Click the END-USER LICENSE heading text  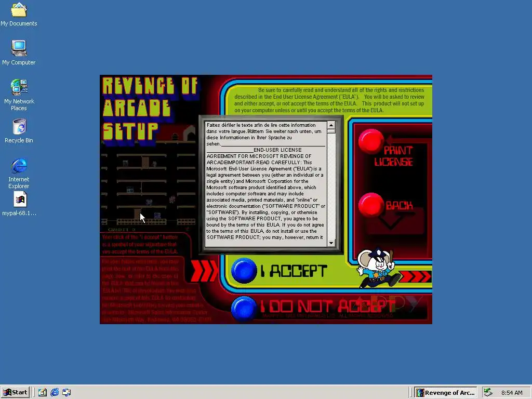tap(277, 150)
